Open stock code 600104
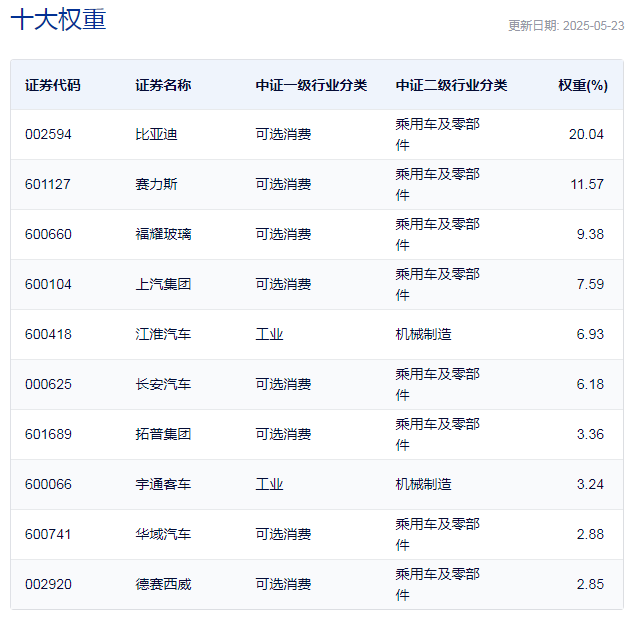Image resolution: width=632 pixels, height=618 pixels. (x=48, y=284)
